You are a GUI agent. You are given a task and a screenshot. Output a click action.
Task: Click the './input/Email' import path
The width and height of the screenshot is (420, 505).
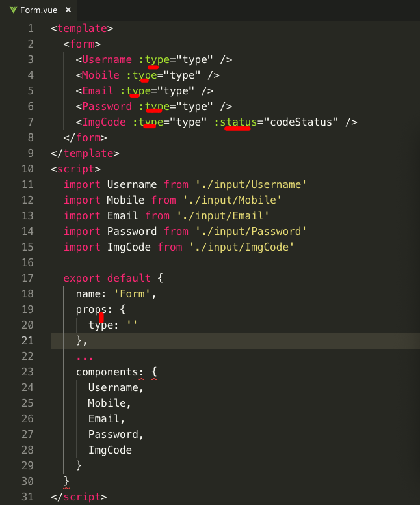(223, 216)
